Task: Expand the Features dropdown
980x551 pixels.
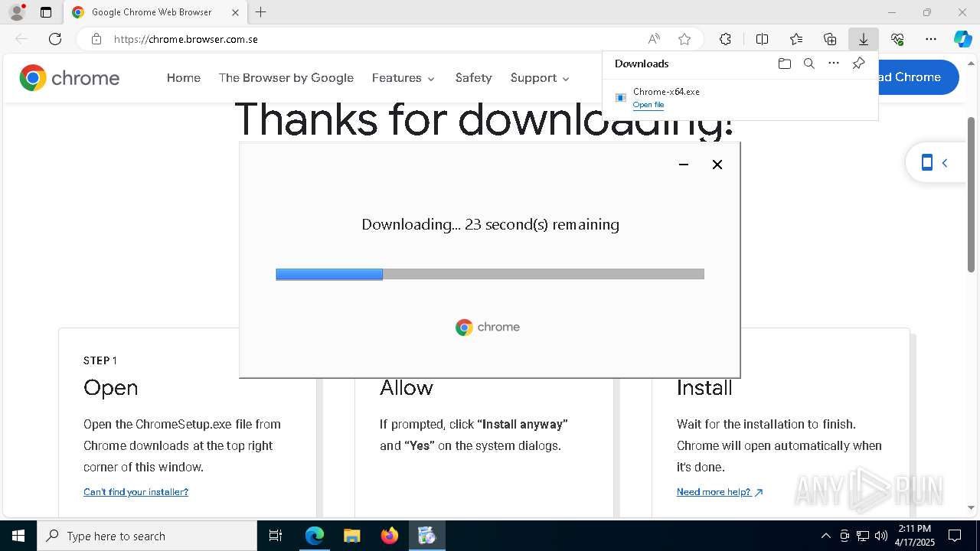Action: [x=403, y=78]
